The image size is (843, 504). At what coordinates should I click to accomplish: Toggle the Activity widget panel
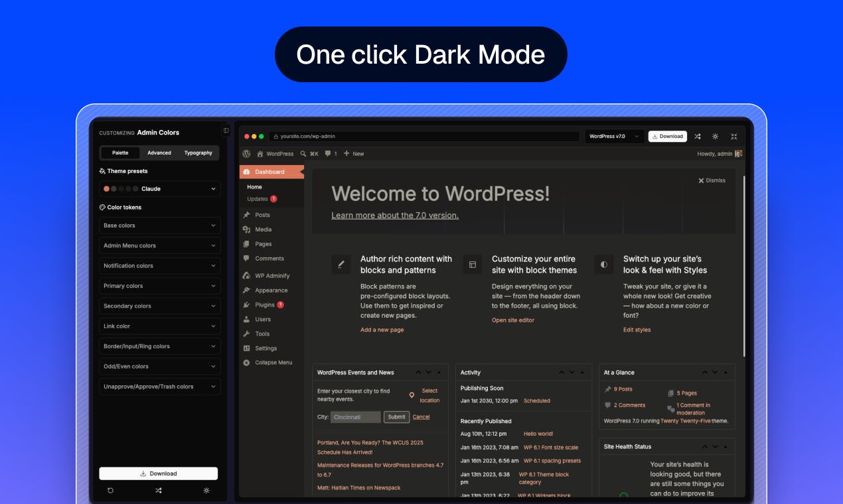point(582,372)
